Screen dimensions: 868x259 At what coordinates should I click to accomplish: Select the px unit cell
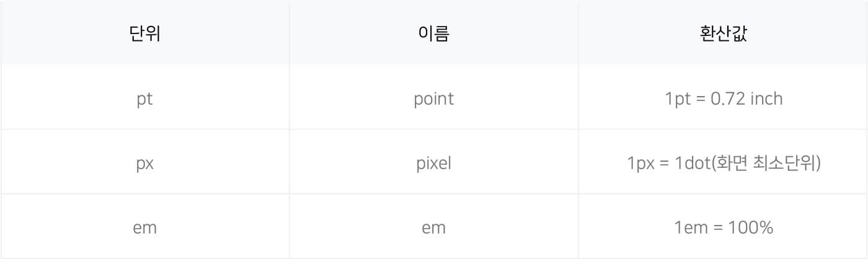tap(144, 163)
